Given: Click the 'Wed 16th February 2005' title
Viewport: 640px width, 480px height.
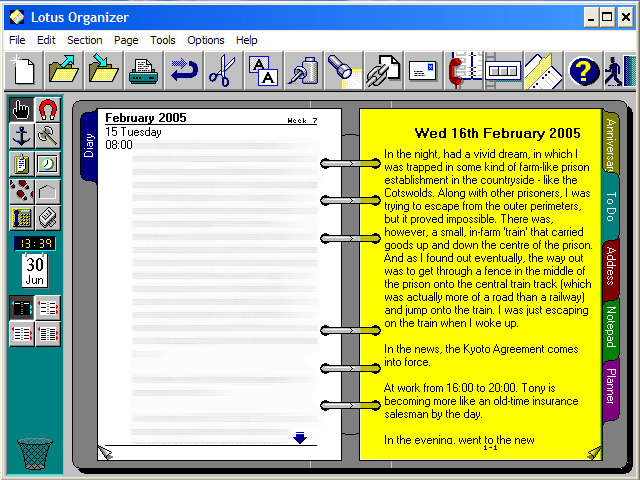Looking at the screenshot, I should (498, 133).
